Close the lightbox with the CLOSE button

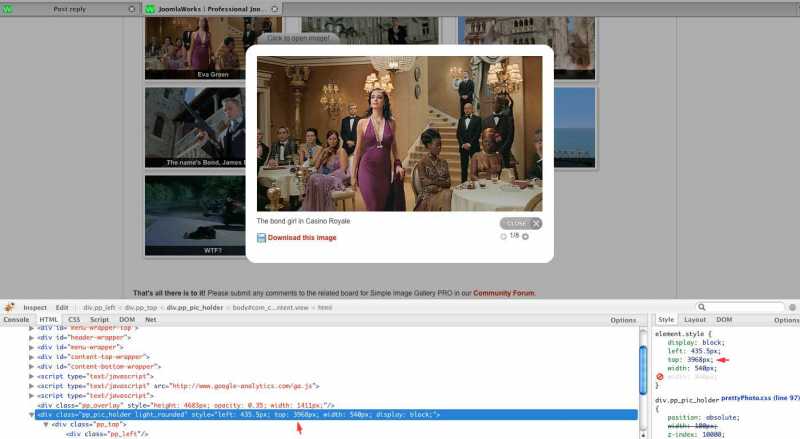point(521,223)
